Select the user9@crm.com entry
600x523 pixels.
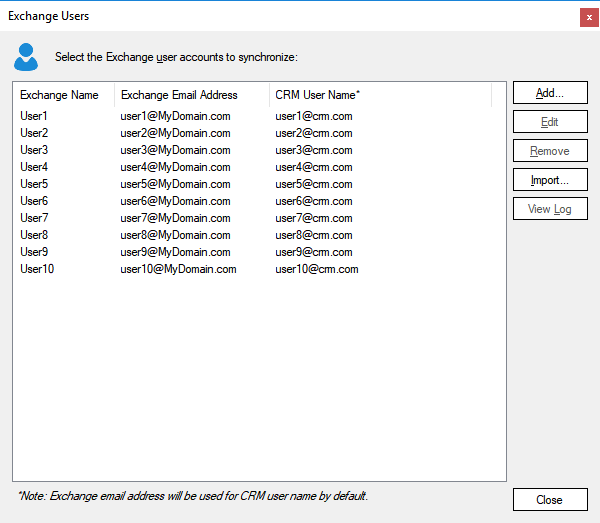pyautogui.click(x=314, y=252)
